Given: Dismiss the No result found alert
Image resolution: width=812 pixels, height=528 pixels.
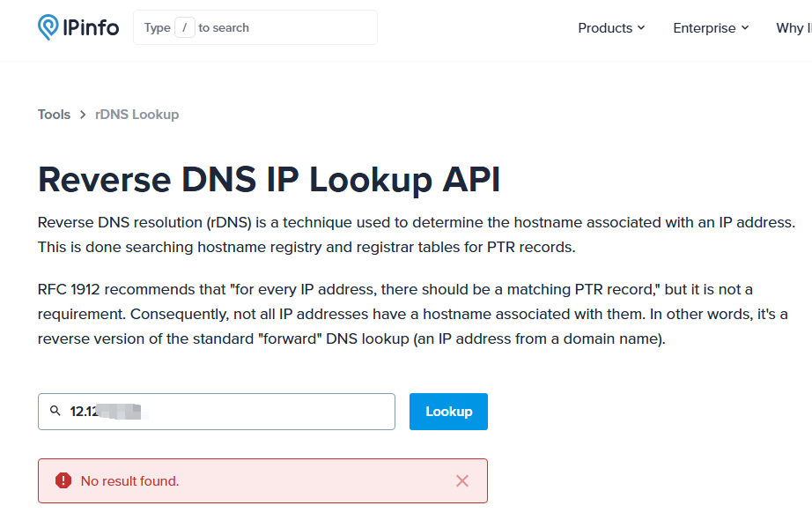Looking at the screenshot, I should point(462,481).
